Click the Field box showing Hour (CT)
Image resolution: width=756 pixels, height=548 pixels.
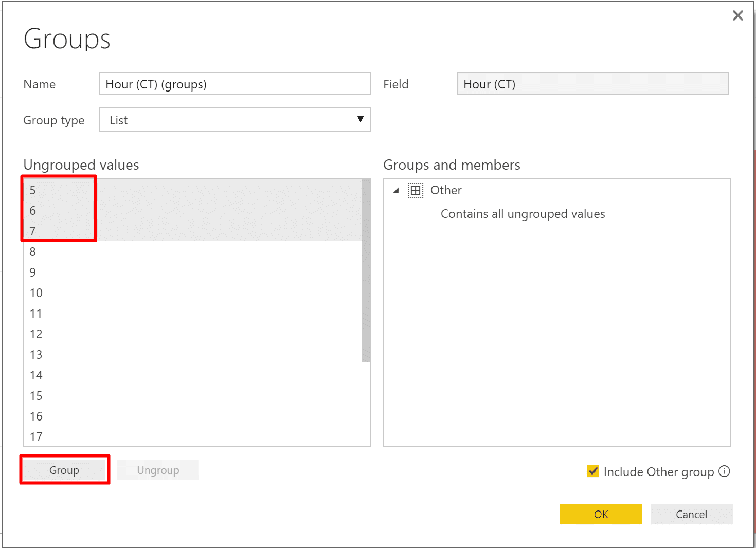pos(593,83)
